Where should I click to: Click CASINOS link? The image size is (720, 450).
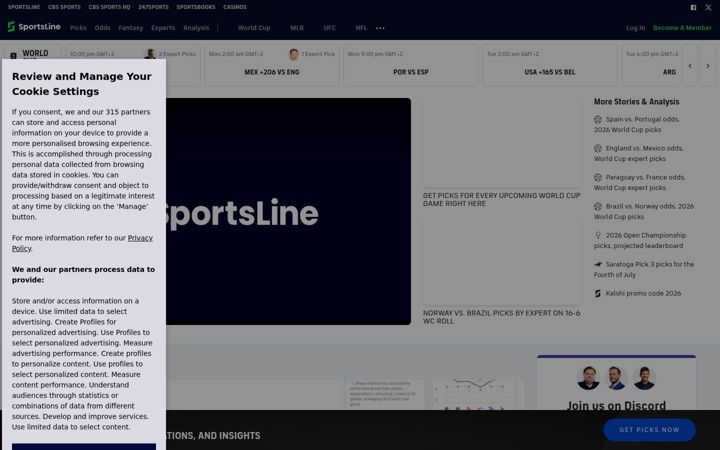(x=235, y=7)
